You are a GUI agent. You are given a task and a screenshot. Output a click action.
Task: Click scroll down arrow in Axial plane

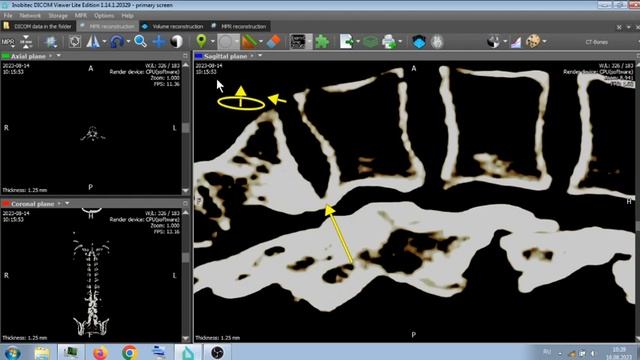(x=186, y=191)
